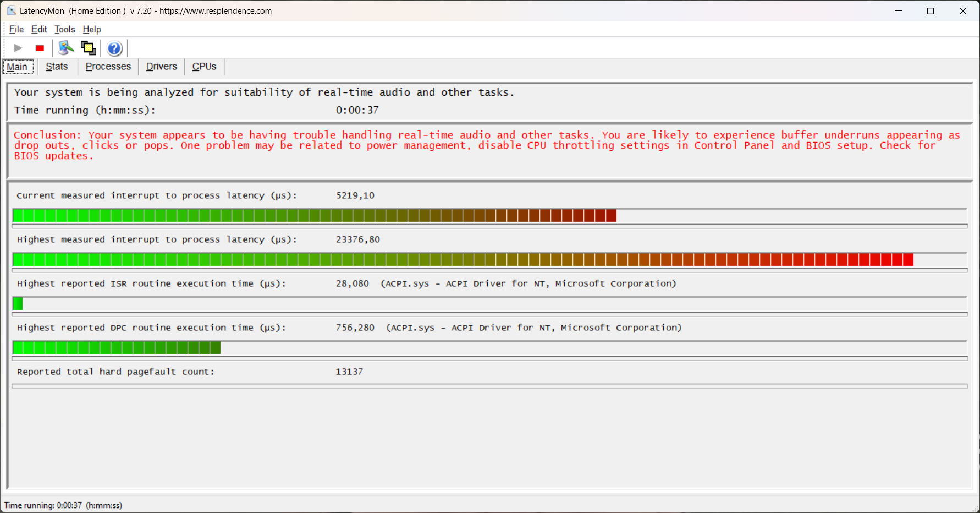Select the time running value 0:00:37
980x513 pixels.
pos(357,110)
